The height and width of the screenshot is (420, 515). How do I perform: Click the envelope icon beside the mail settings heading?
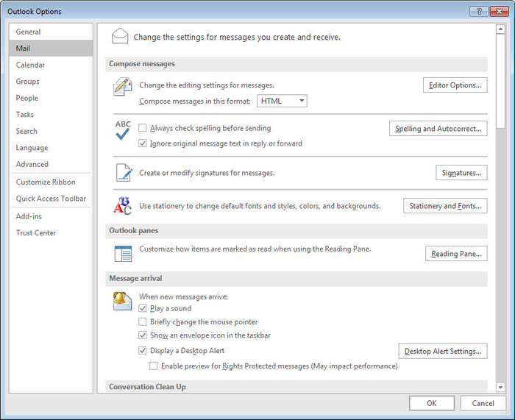120,36
